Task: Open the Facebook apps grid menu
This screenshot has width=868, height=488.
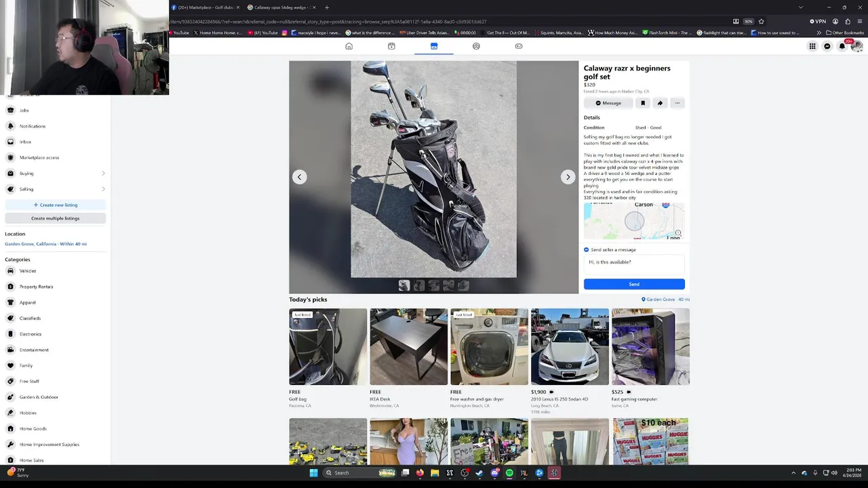Action: pos(812,46)
